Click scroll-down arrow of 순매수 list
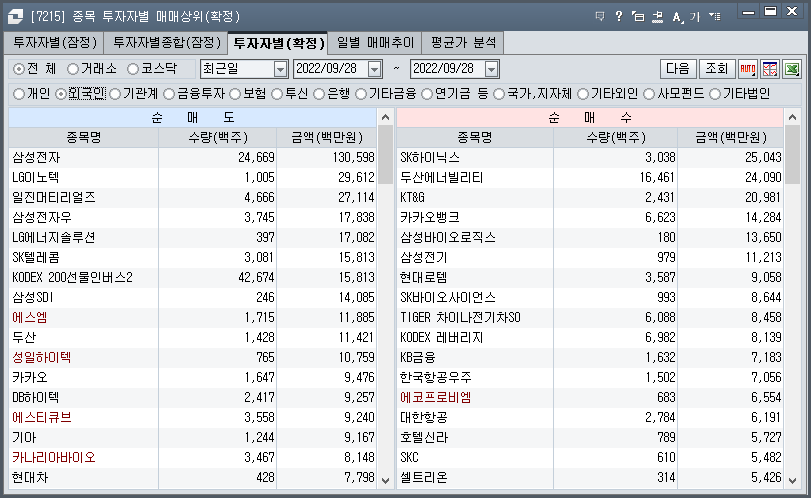 [x=792, y=480]
